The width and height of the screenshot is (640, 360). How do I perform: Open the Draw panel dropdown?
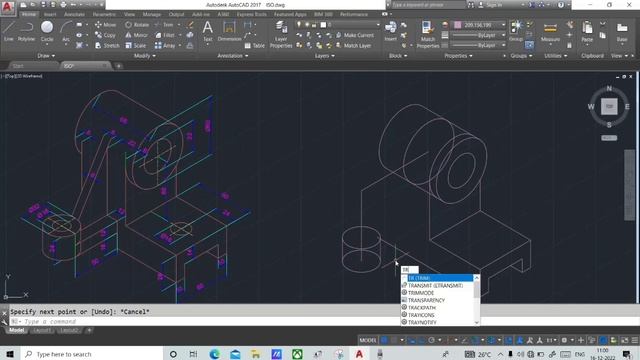coord(46,56)
